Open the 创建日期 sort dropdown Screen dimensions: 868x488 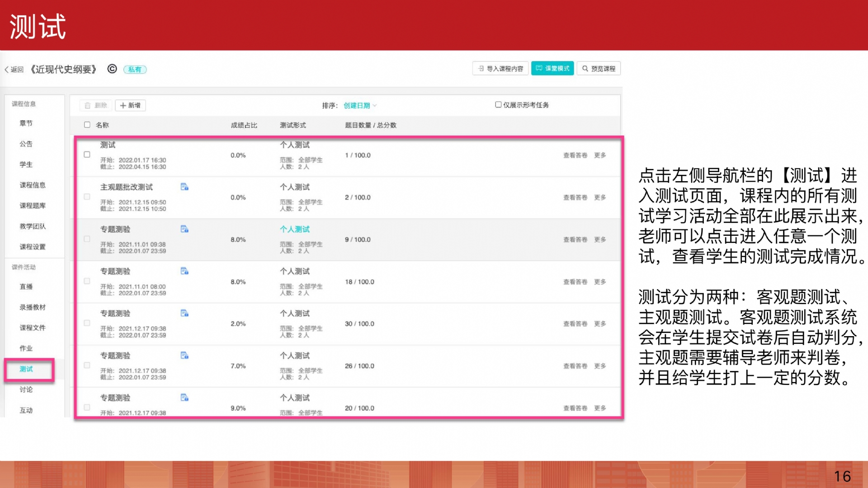(x=360, y=106)
